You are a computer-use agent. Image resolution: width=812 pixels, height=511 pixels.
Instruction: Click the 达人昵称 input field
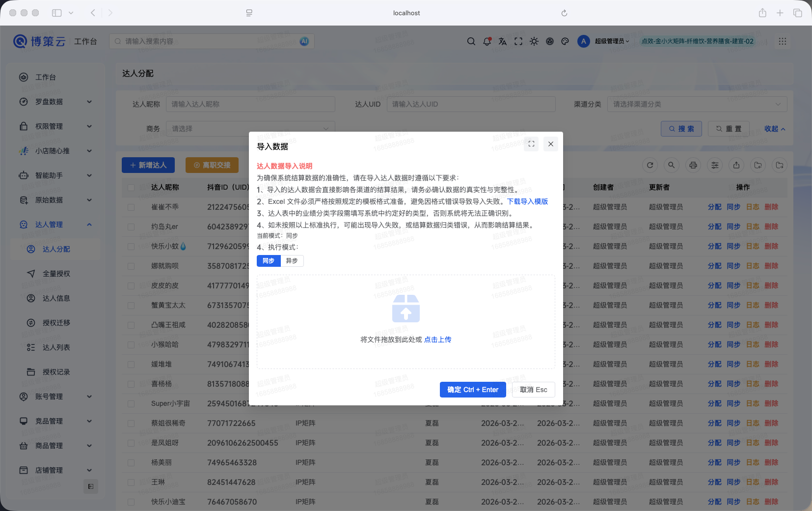pos(250,104)
